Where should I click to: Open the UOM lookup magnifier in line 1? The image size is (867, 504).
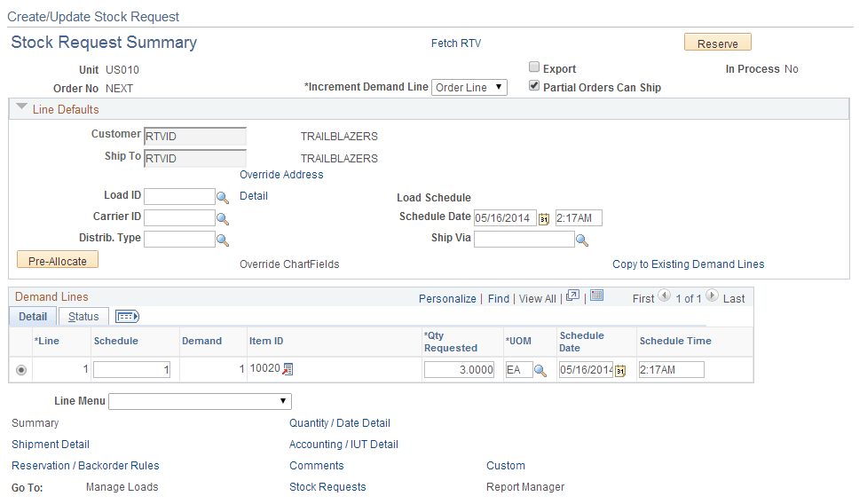(540, 371)
